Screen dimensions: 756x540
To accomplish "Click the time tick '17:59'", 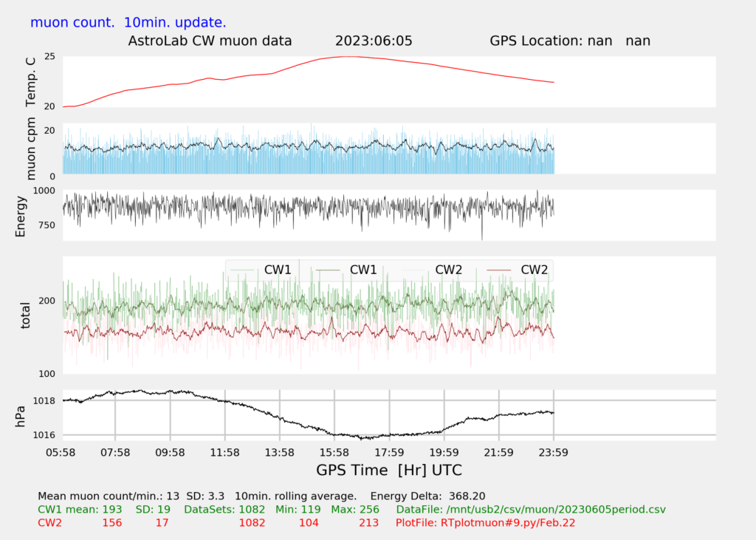I will 390,453.
